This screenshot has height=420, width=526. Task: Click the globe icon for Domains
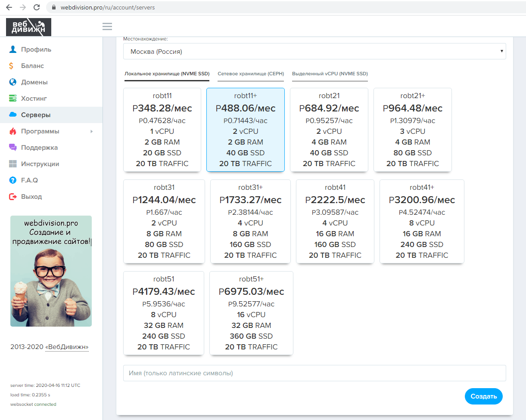[13, 82]
